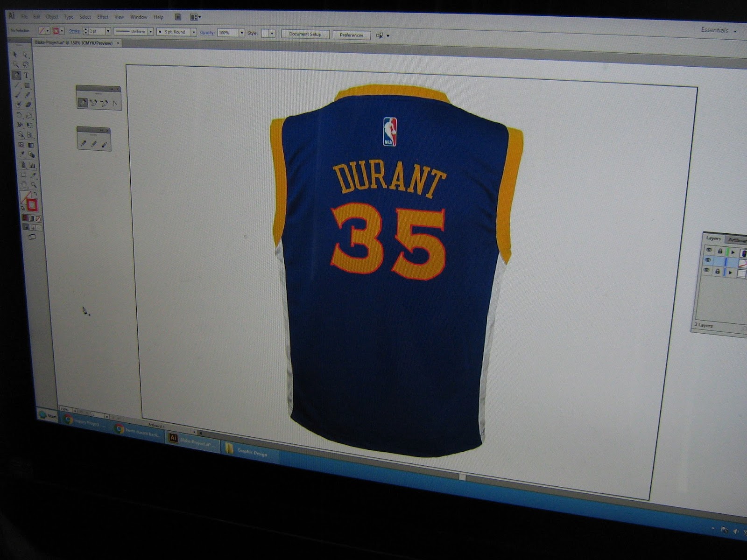747x560 pixels.
Task: Select the Slice tool
Action: (x=33, y=175)
